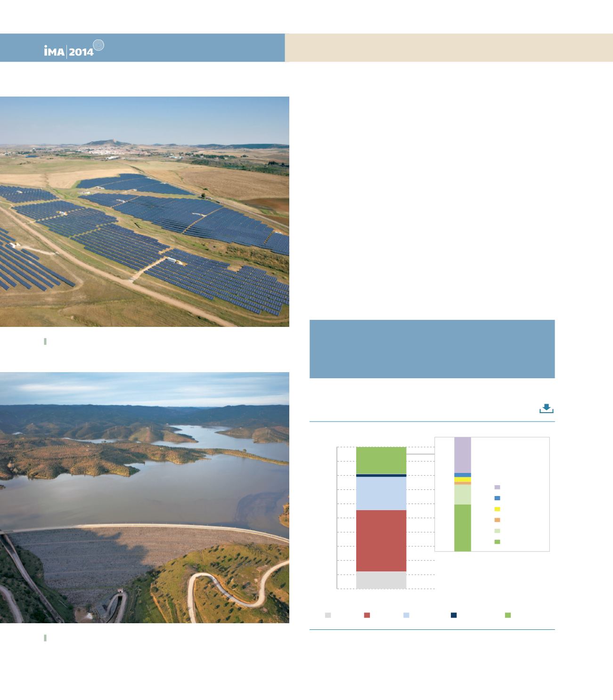Screen dimensions: 613x700
Task: Open the reservoir dam aerial photo
Action: pyautogui.click(x=144, y=497)
